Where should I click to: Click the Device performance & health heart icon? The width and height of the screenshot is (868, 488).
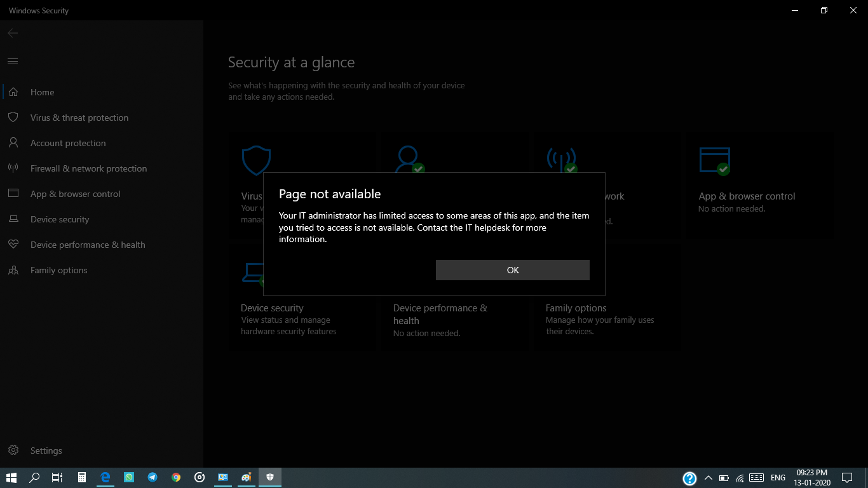13,245
